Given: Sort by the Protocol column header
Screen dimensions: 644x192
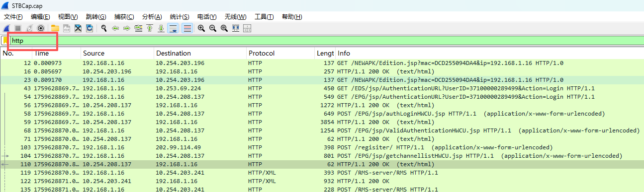Looking at the screenshot, I should tap(280, 53).
